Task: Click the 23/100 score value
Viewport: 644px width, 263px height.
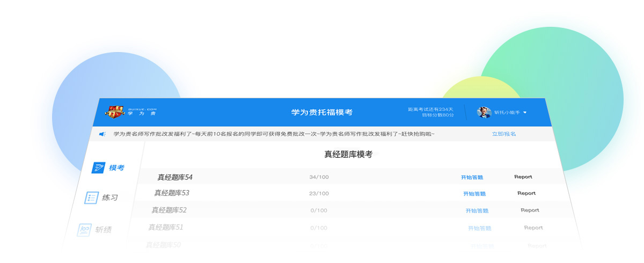Action: click(319, 193)
